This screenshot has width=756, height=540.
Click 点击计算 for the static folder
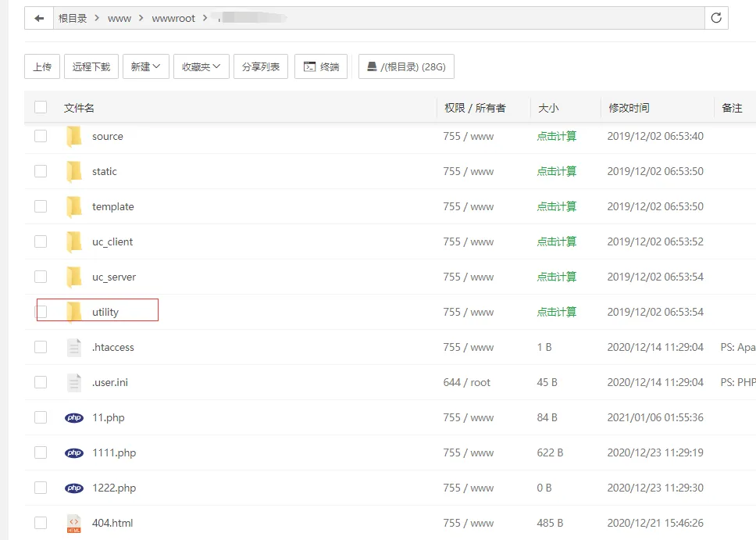coord(556,171)
